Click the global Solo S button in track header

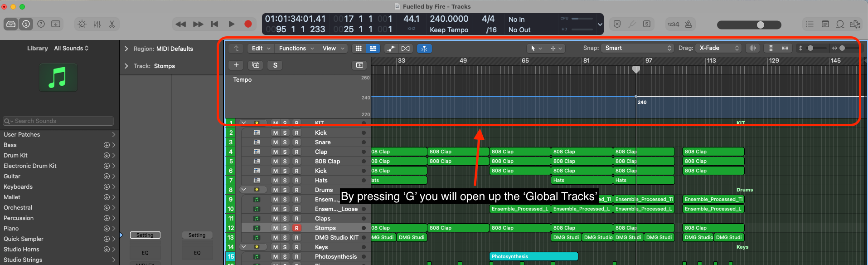coord(275,65)
